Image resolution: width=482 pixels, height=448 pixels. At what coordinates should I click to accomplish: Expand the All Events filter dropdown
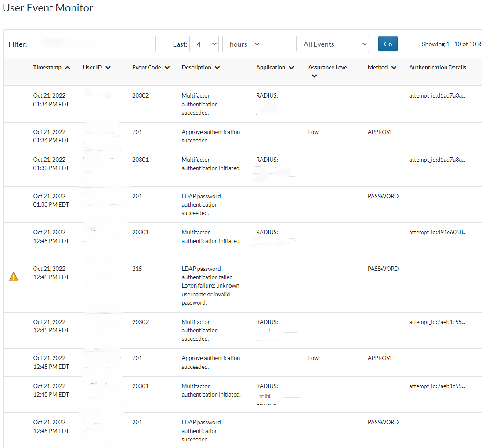[x=332, y=44]
